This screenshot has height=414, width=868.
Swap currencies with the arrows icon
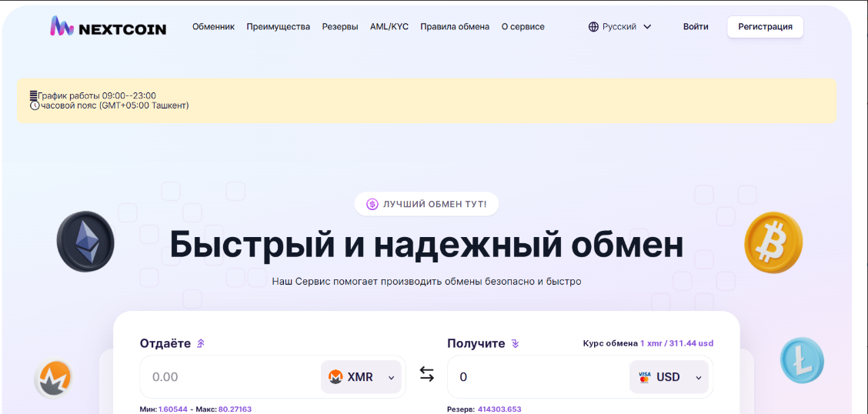427,375
